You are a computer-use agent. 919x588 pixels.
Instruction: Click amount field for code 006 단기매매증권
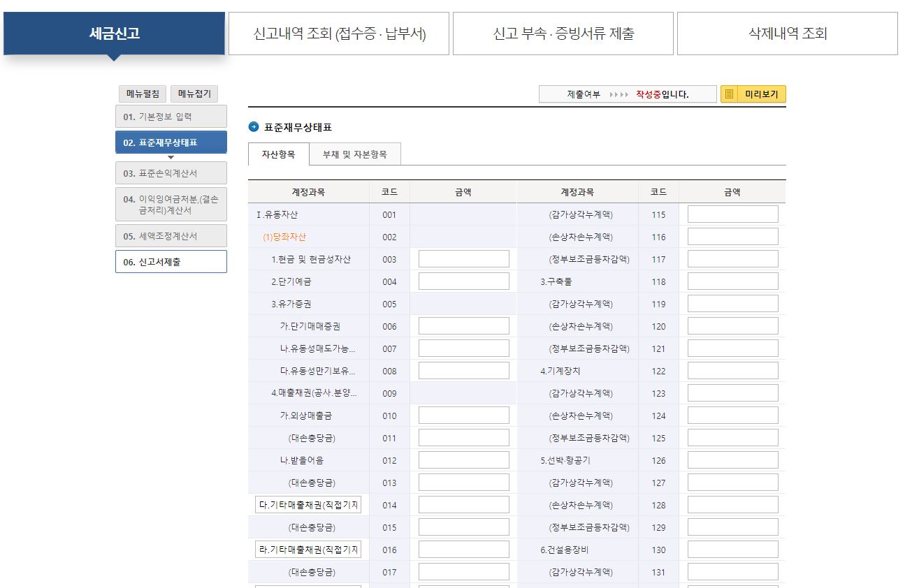(x=464, y=326)
